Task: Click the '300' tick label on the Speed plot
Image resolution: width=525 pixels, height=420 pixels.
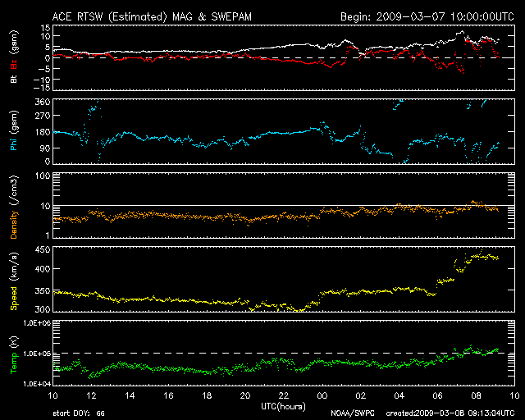Action: pyautogui.click(x=43, y=308)
